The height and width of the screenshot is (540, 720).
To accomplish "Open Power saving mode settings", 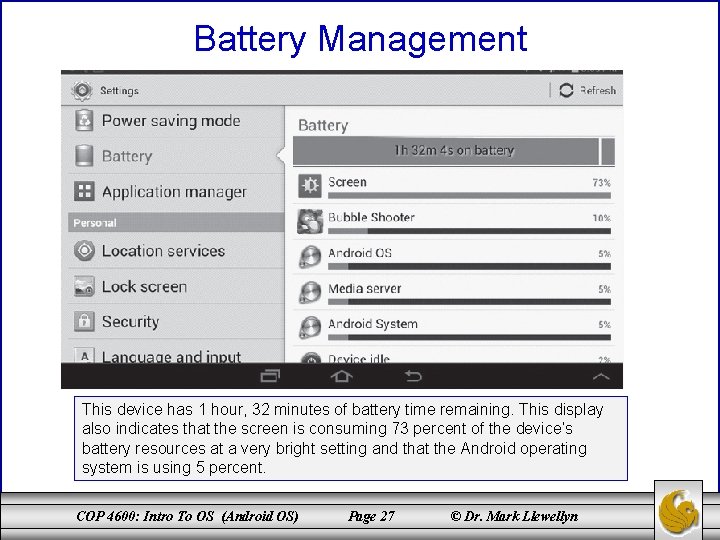I will point(171,121).
